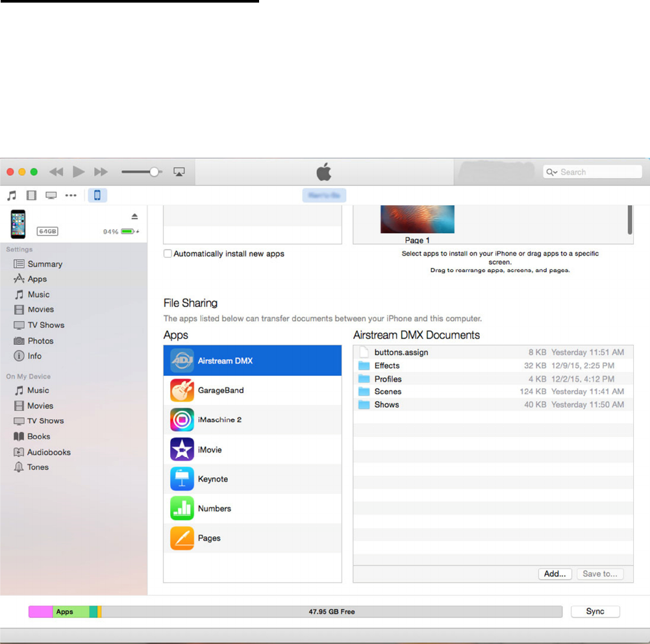Select the Shows folder
Image resolution: width=650 pixels, height=644 pixels.
(493, 404)
